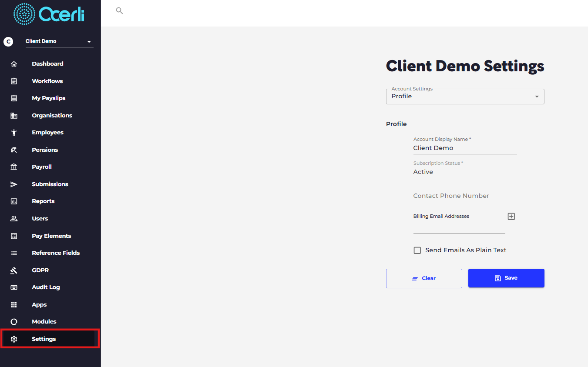Click the Clear button

[x=424, y=278]
